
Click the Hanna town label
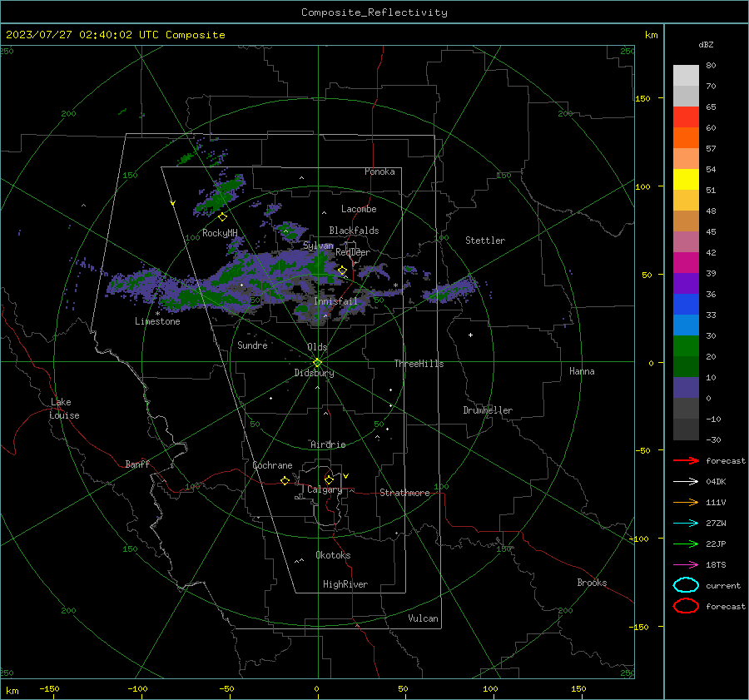(x=582, y=371)
